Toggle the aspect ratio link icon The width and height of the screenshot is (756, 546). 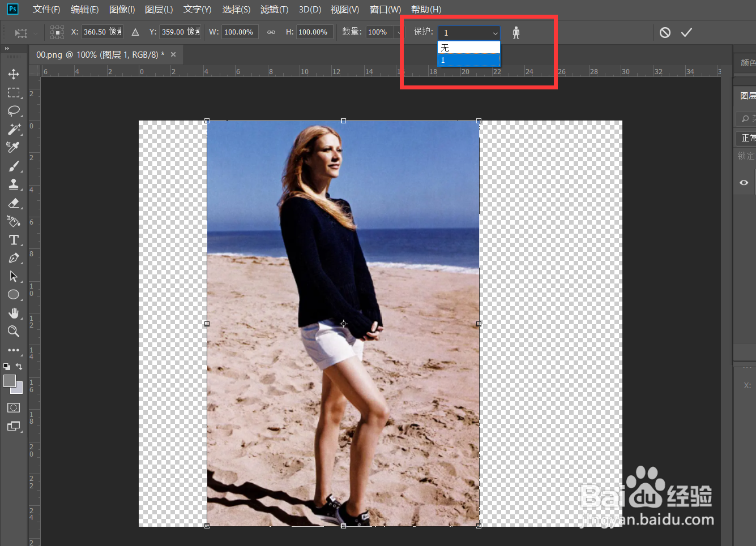(x=271, y=32)
